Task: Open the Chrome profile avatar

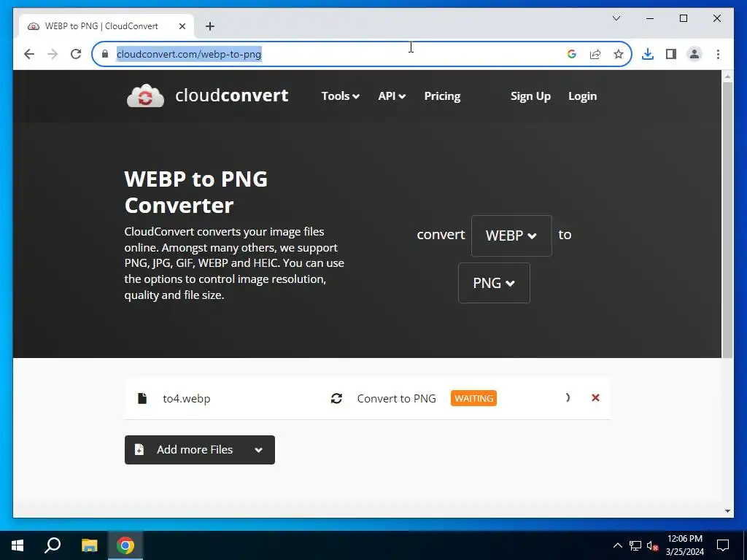Action: click(694, 54)
